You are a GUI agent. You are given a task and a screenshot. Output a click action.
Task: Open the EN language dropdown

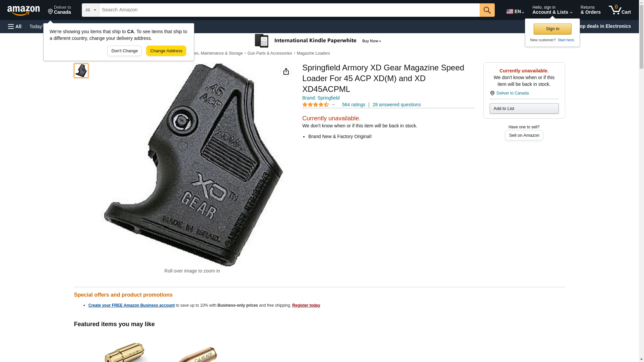515,11
